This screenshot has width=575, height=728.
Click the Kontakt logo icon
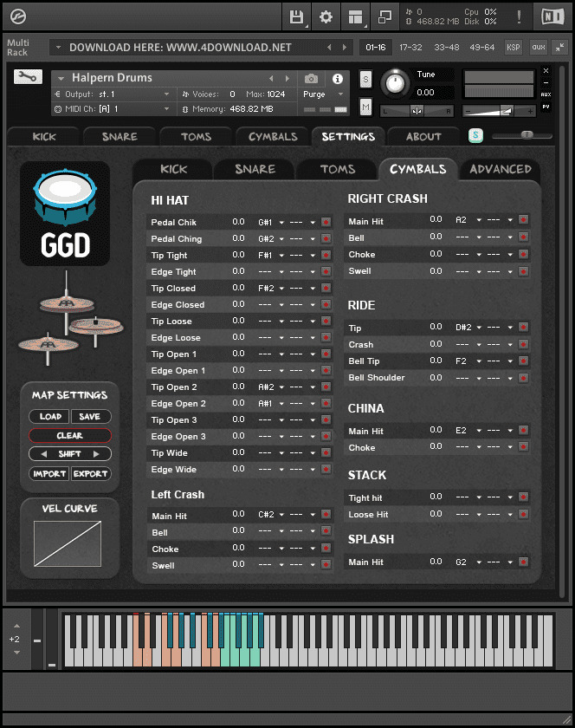coord(17,16)
